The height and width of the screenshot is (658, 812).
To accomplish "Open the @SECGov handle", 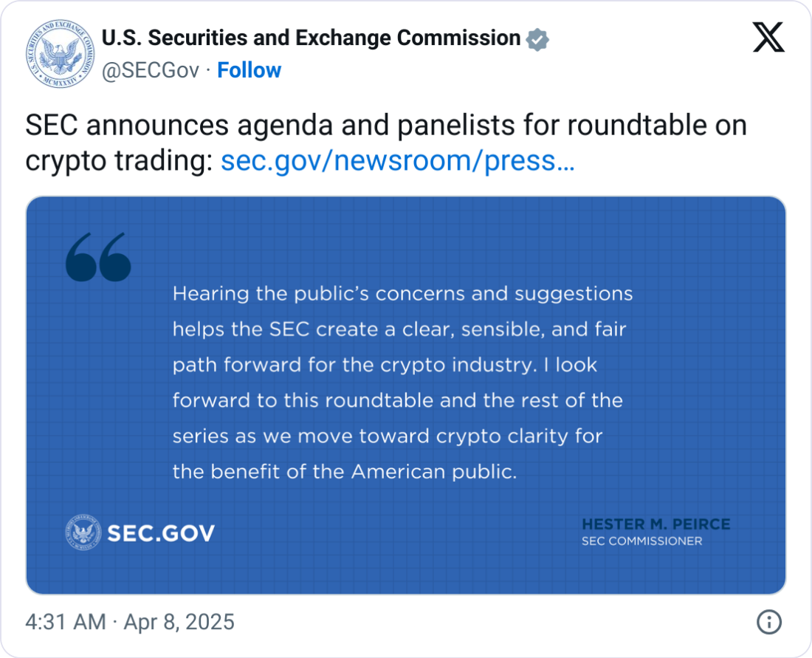I will pos(150,70).
